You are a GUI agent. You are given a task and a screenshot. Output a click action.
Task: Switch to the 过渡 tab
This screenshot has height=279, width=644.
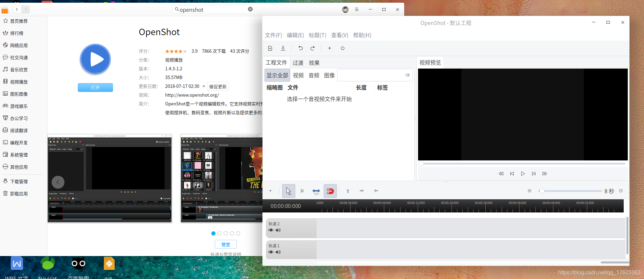pyautogui.click(x=298, y=63)
